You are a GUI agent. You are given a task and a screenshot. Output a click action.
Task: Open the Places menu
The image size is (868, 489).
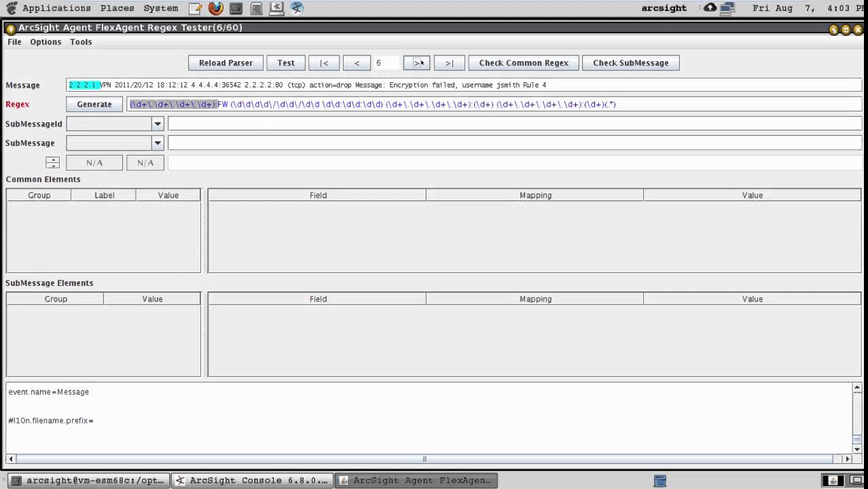pos(117,8)
